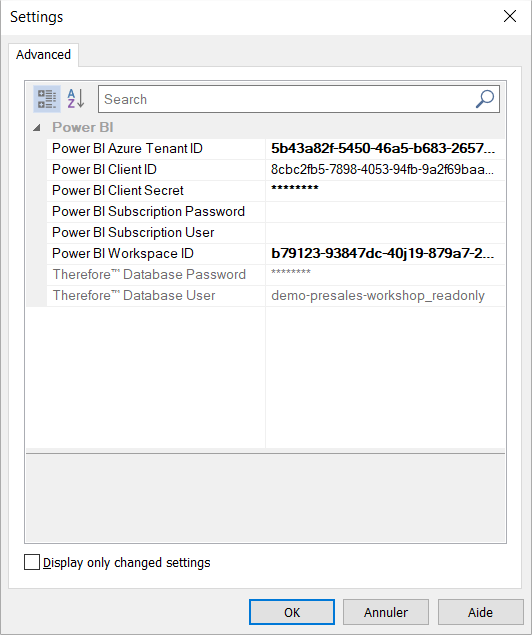The image size is (532, 635).
Task: Select the Power BI Client Secret label
Action: click(x=118, y=191)
